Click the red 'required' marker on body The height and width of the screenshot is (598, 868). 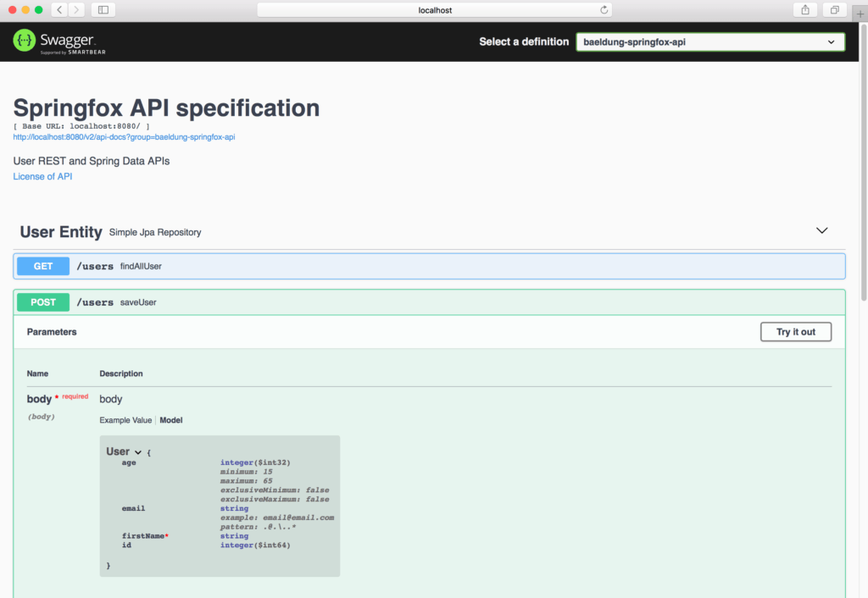pos(75,396)
